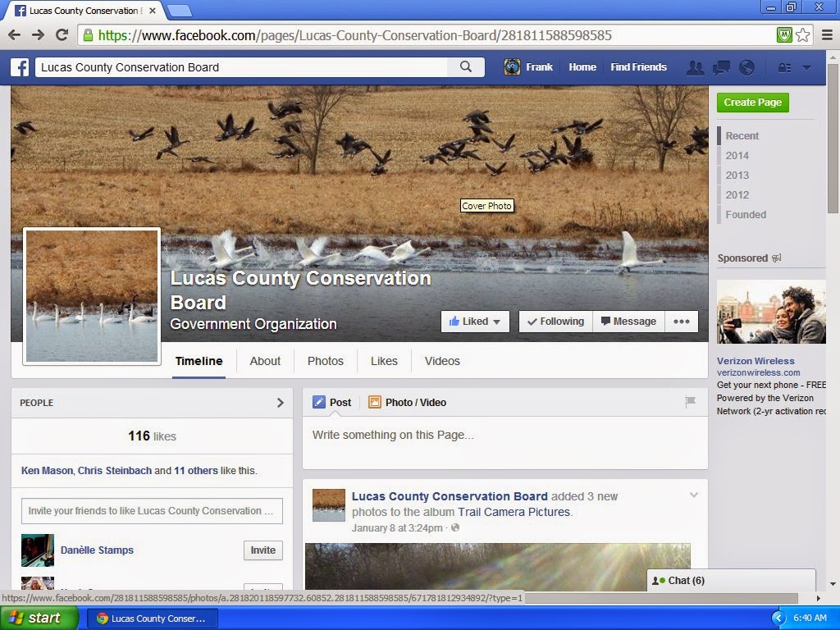Click the Find Friends link
The image size is (840, 630).
tap(638, 67)
